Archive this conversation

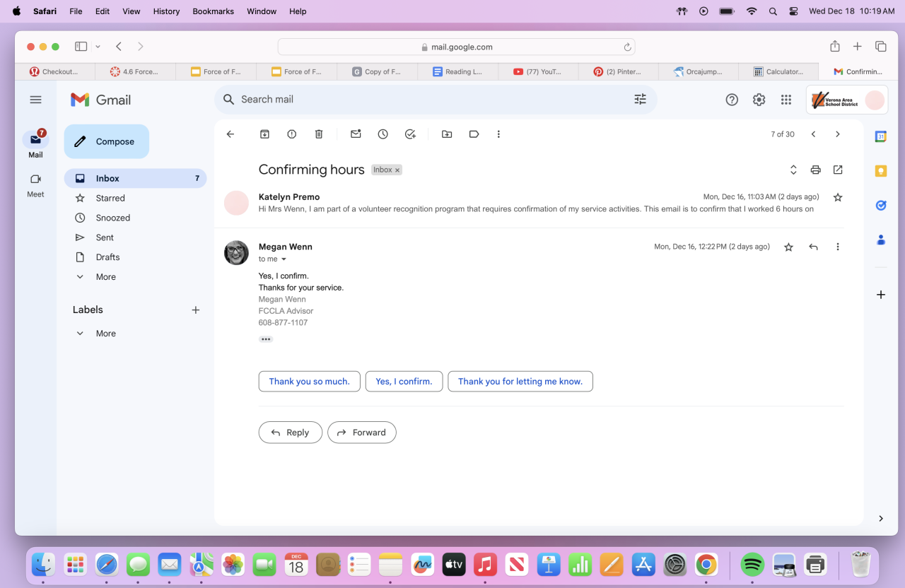pos(264,134)
